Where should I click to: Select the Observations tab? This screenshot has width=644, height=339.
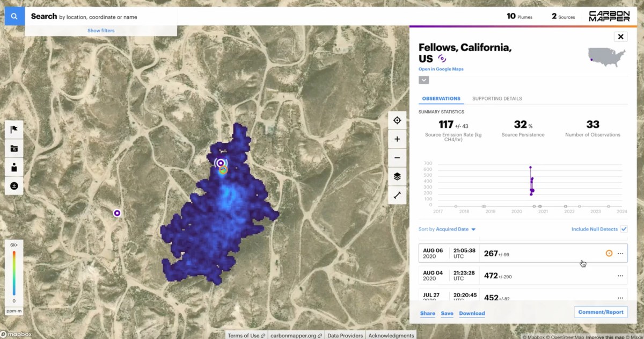click(441, 99)
